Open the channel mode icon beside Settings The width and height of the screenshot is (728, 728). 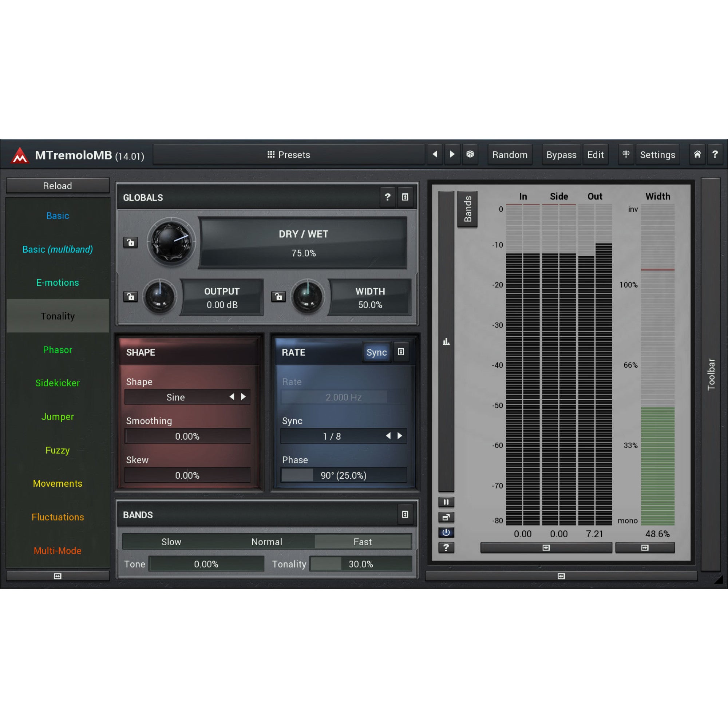coord(626,154)
